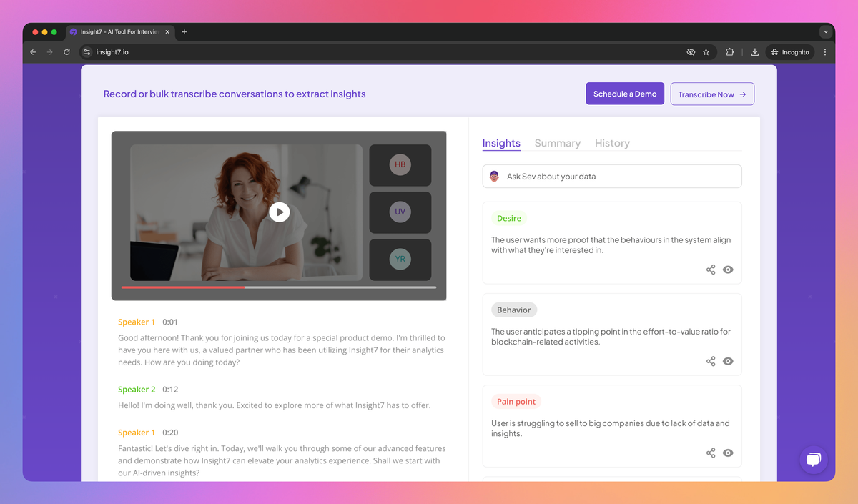858x504 pixels.
Task: Select the YR participant tile
Action: pos(400,260)
